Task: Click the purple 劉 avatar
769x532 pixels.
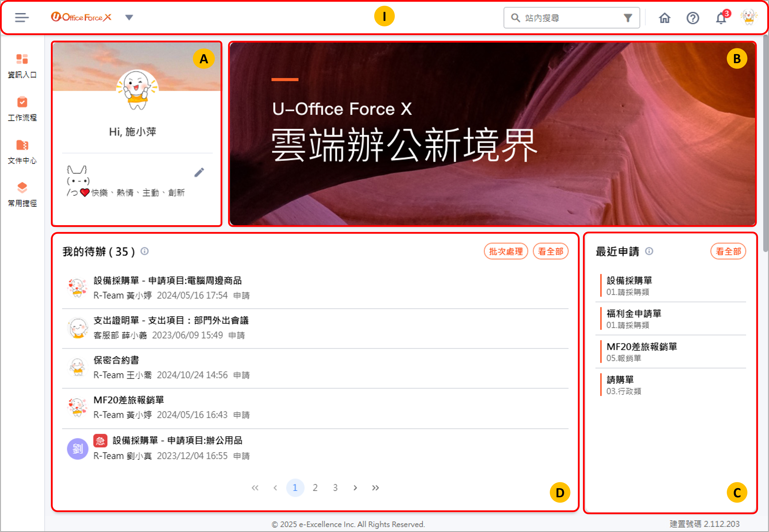Action: pos(78,449)
